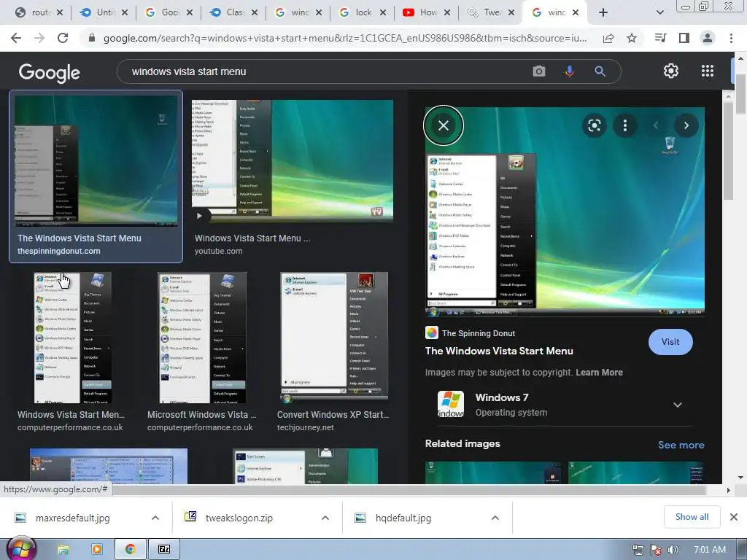Open the Learn More copyright link
The width and height of the screenshot is (747, 560).
pyautogui.click(x=599, y=373)
